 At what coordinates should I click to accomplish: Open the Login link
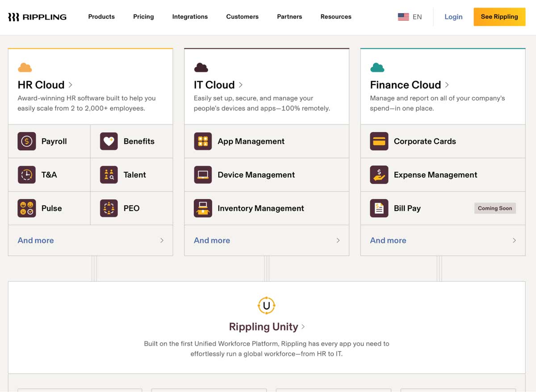tap(453, 17)
